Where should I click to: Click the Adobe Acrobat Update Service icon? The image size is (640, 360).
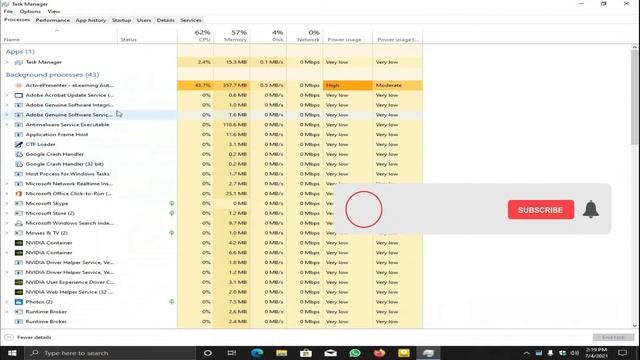tap(18, 95)
